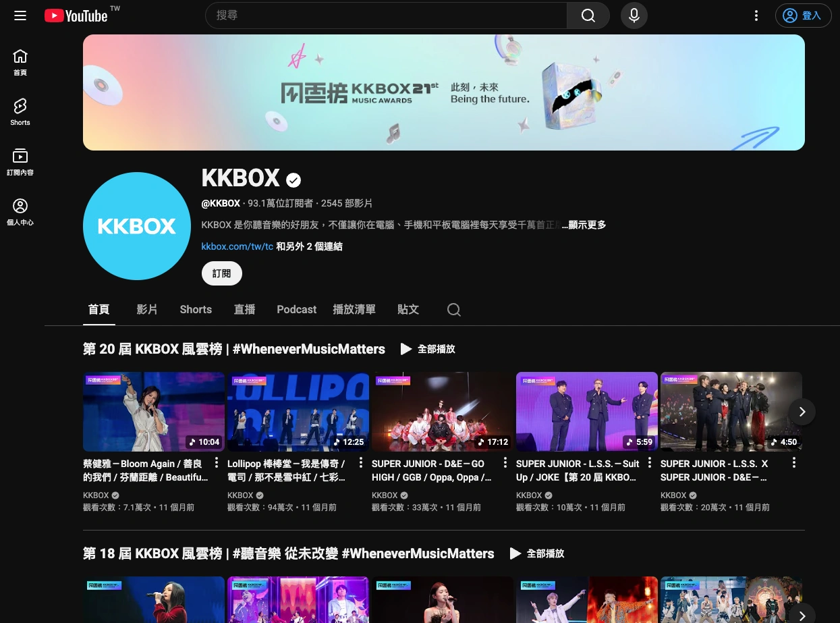Click 登入 to sign in

click(x=803, y=16)
